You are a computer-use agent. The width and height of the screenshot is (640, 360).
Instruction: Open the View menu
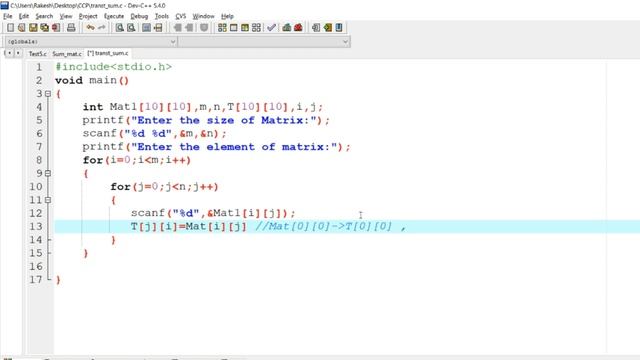pos(66,16)
